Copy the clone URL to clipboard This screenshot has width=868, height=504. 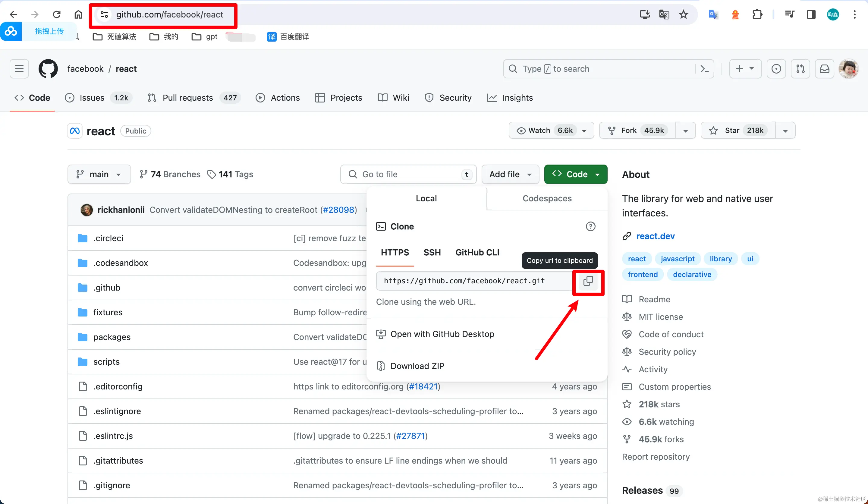588,281
